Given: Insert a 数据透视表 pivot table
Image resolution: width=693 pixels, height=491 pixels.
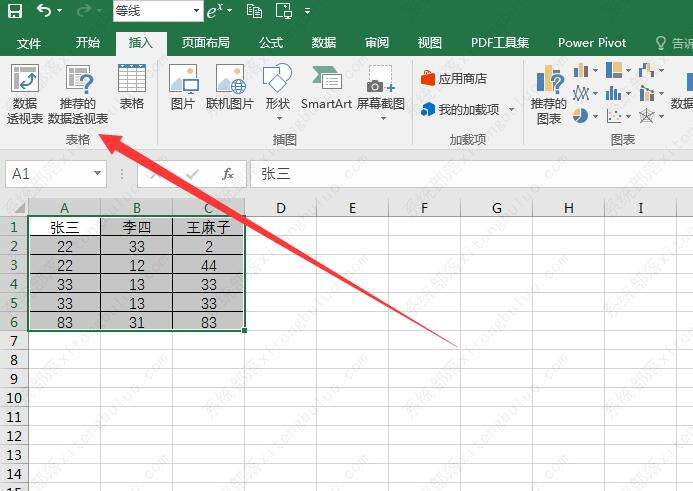Looking at the screenshot, I should tap(25, 94).
